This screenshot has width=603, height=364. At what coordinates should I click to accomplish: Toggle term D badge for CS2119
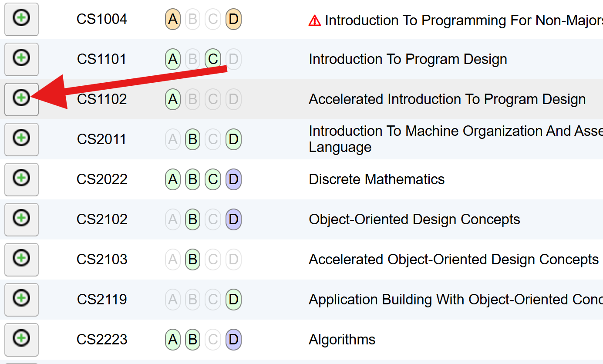(x=233, y=300)
